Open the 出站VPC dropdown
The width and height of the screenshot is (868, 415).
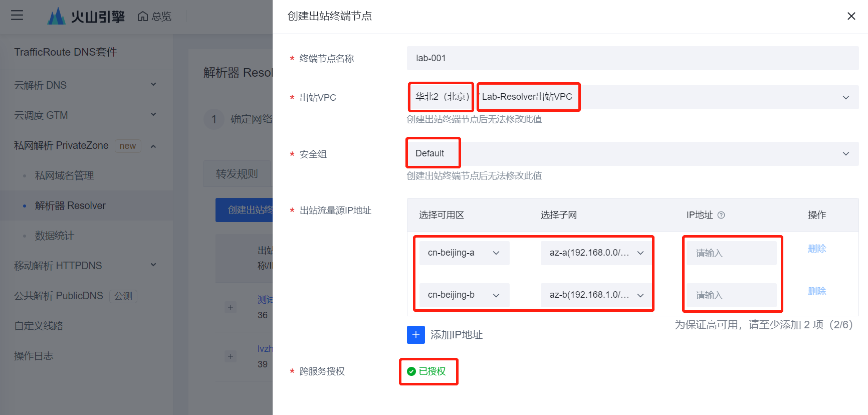pyautogui.click(x=845, y=97)
